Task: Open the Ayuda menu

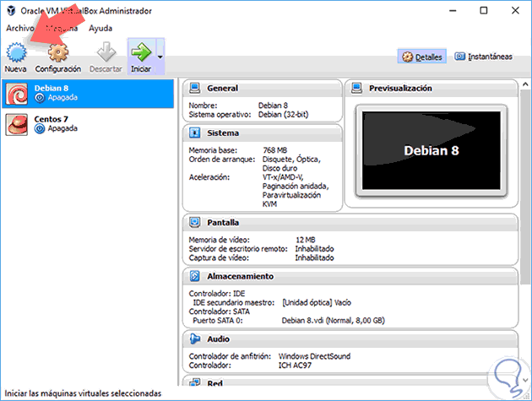Action: click(100, 28)
